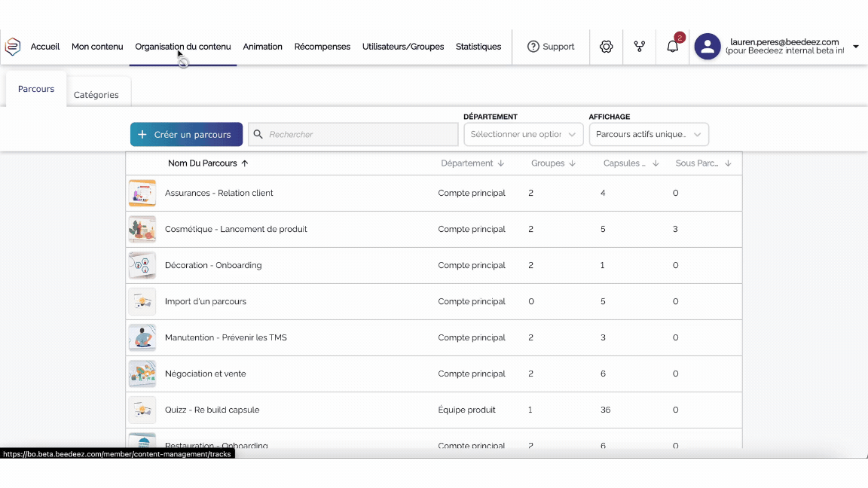
Task: Sort by Nom Du Parcours arrow
Action: tap(245, 163)
